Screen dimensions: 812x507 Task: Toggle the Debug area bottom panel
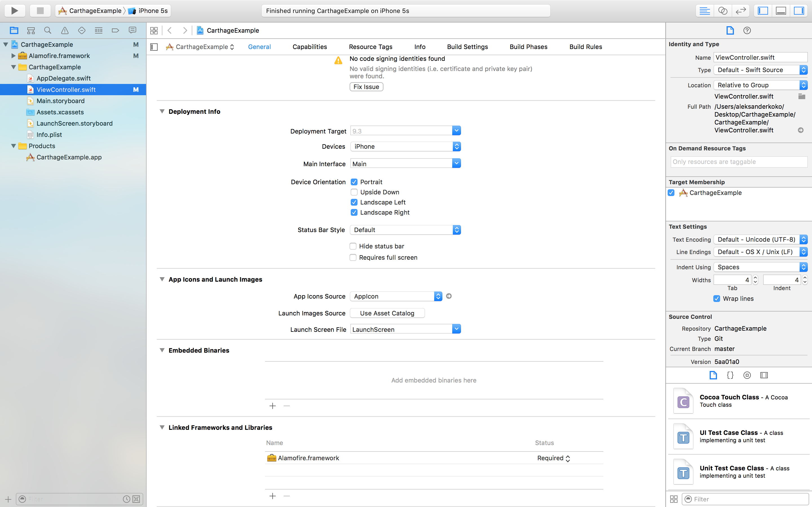click(781, 11)
